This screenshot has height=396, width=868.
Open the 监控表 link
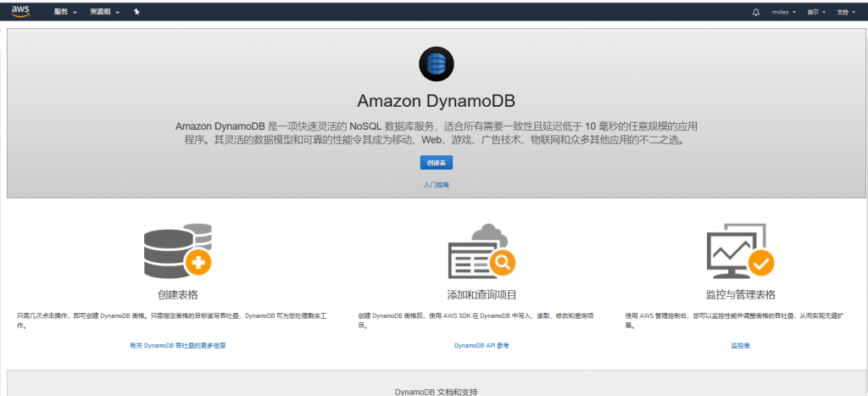[741, 346]
